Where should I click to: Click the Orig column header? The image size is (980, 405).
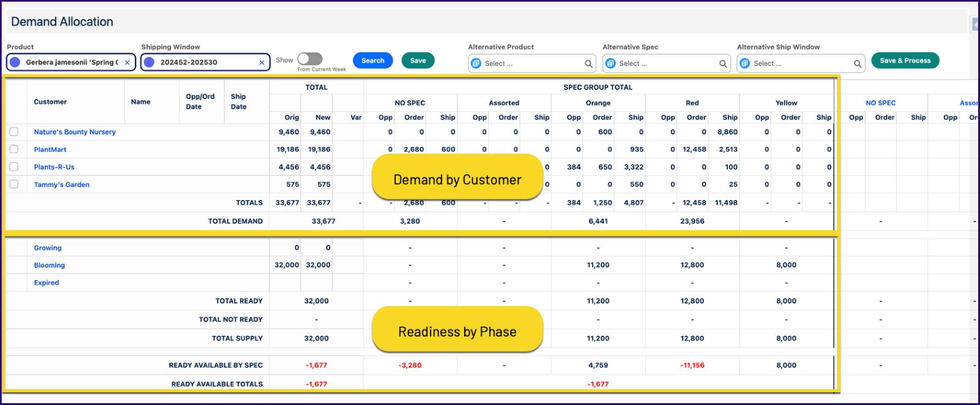[292, 117]
